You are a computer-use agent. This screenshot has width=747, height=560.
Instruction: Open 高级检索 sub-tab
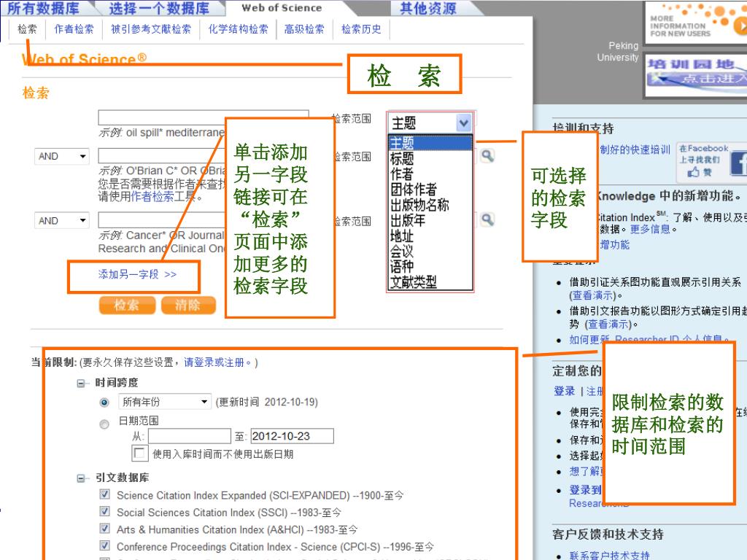coord(304,29)
